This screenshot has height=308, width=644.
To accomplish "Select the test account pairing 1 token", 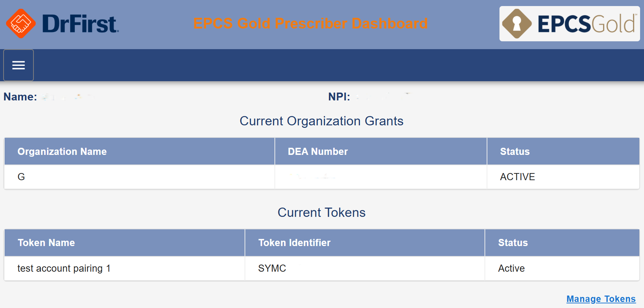I will pos(64,268).
